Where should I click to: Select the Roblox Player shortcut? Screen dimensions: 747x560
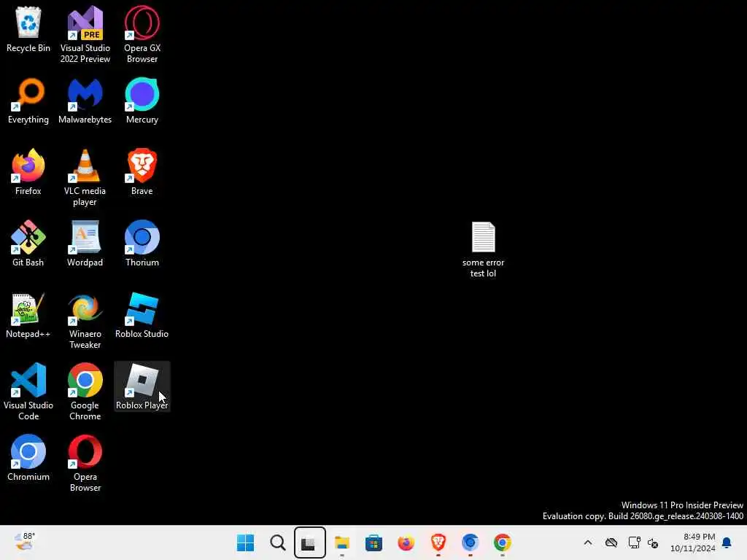[x=142, y=386]
